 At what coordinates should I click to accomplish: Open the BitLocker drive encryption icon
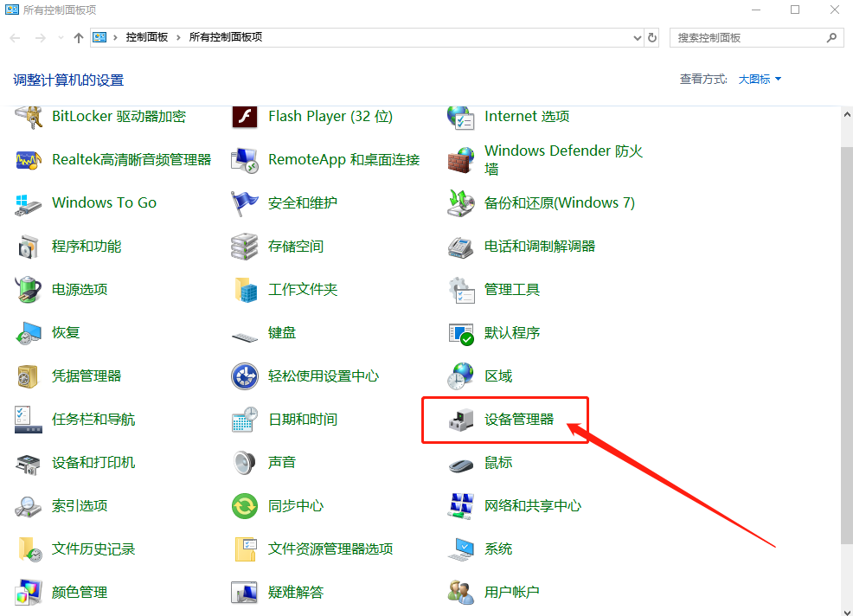click(x=29, y=117)
